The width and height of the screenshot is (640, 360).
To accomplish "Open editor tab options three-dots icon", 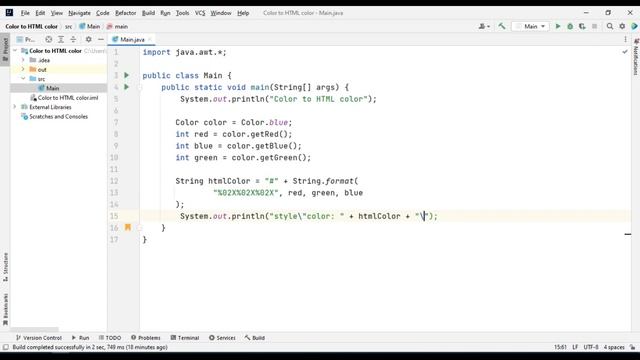I will (x=625, y=39).
